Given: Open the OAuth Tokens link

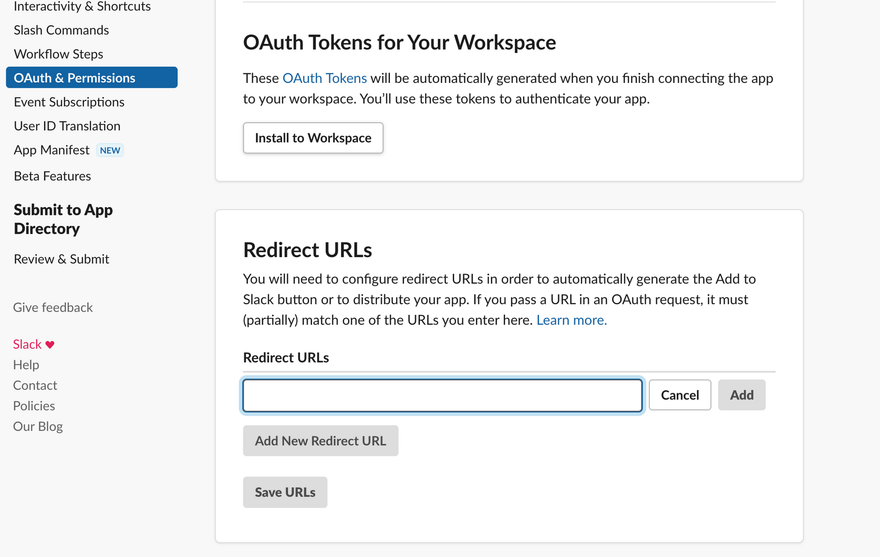Looking at the screenshot, I should (x=324, y=78).
